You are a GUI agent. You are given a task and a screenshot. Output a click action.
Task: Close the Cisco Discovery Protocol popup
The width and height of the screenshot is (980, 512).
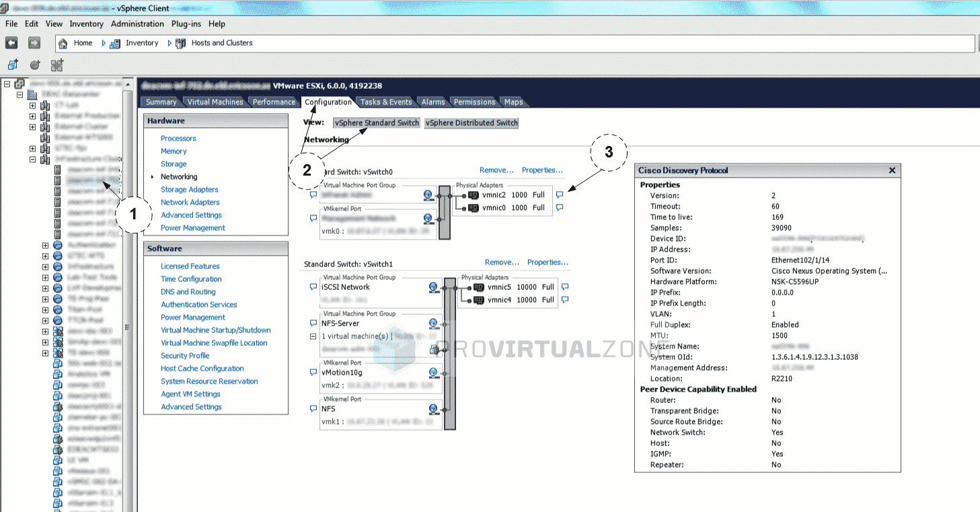(892, 171)
